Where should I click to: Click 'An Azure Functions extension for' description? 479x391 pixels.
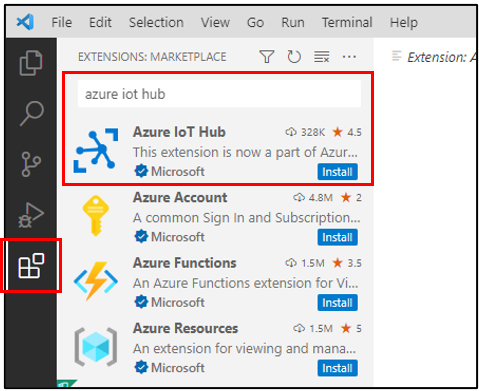tap(246, 283)
